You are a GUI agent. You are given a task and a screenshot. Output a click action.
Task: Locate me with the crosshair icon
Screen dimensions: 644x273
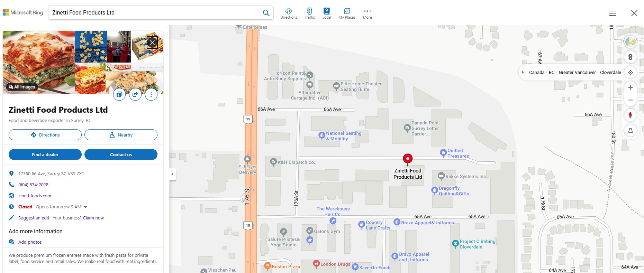(631, 73)
